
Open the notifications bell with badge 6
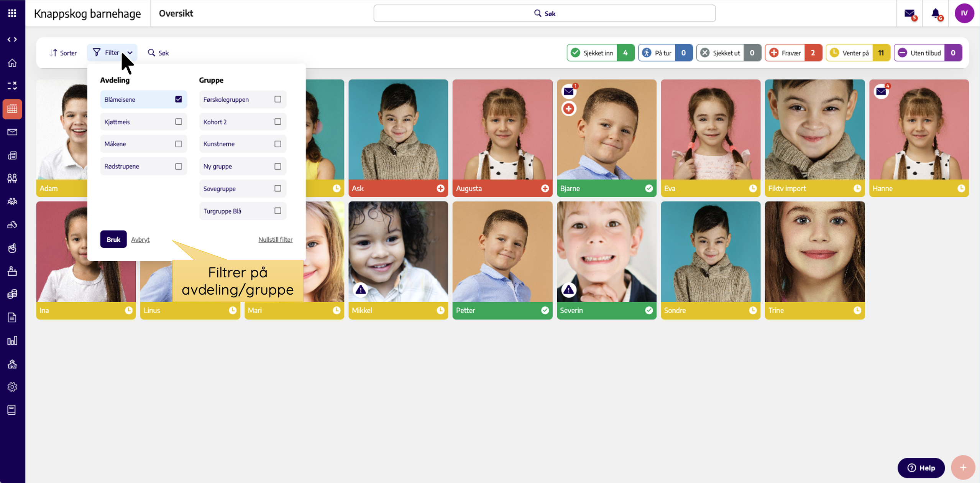[x=936, y=14]
